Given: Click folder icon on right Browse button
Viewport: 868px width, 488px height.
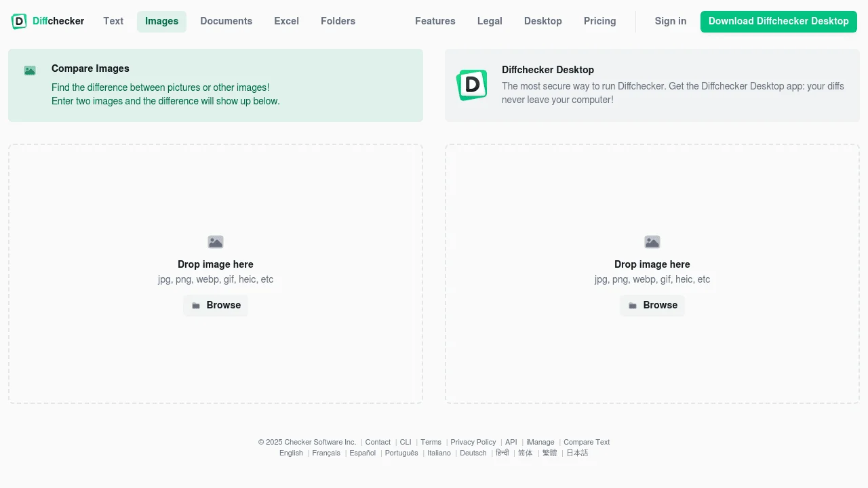Looking at the screenshot, I should point(633,306).
